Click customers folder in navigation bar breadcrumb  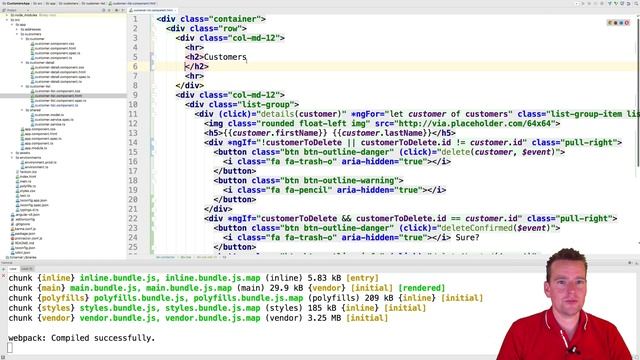pyautogui.click(x=69, y=3)
